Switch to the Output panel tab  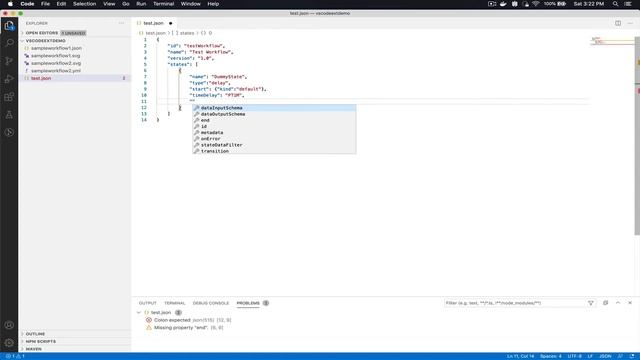tap(148, 303)
